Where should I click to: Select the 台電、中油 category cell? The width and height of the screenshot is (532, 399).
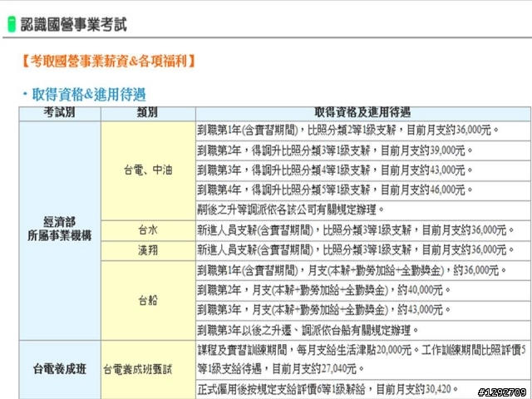pos(148,170)
